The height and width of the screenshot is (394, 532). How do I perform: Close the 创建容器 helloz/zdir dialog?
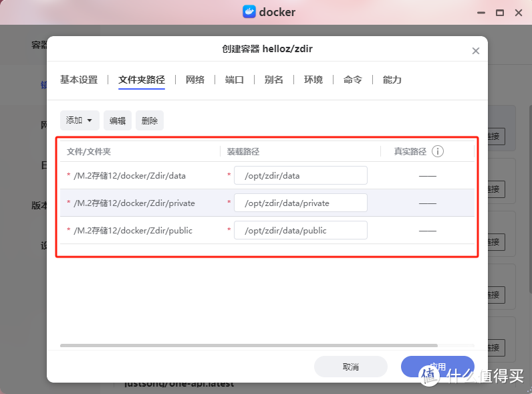(476, 51)
